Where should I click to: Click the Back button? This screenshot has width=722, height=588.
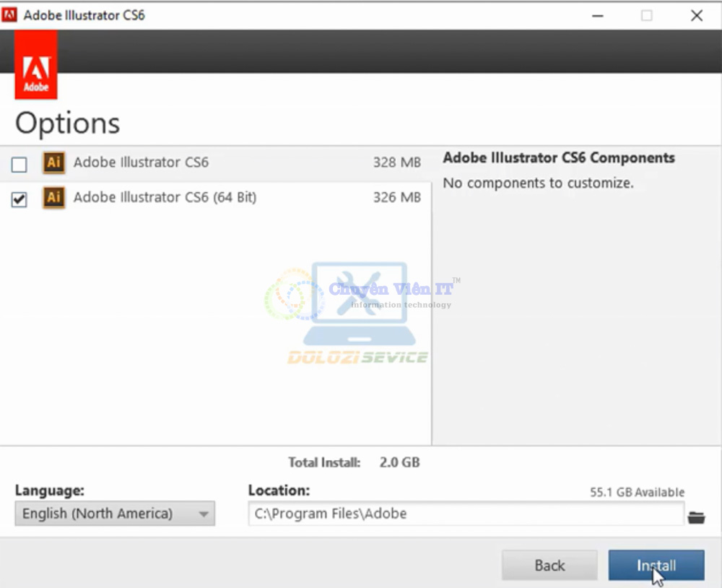pos(549,565)
